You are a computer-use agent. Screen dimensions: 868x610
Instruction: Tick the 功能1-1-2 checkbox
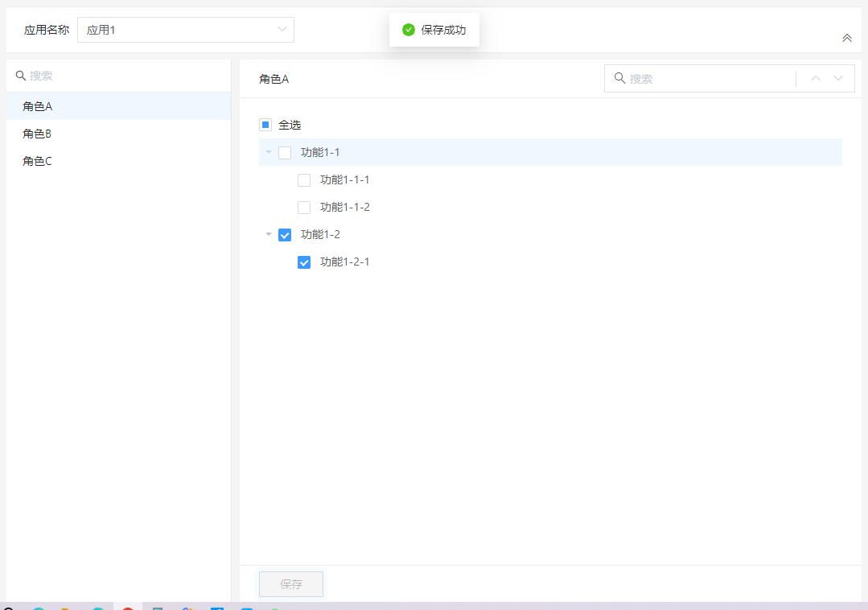tap(304, 208)
